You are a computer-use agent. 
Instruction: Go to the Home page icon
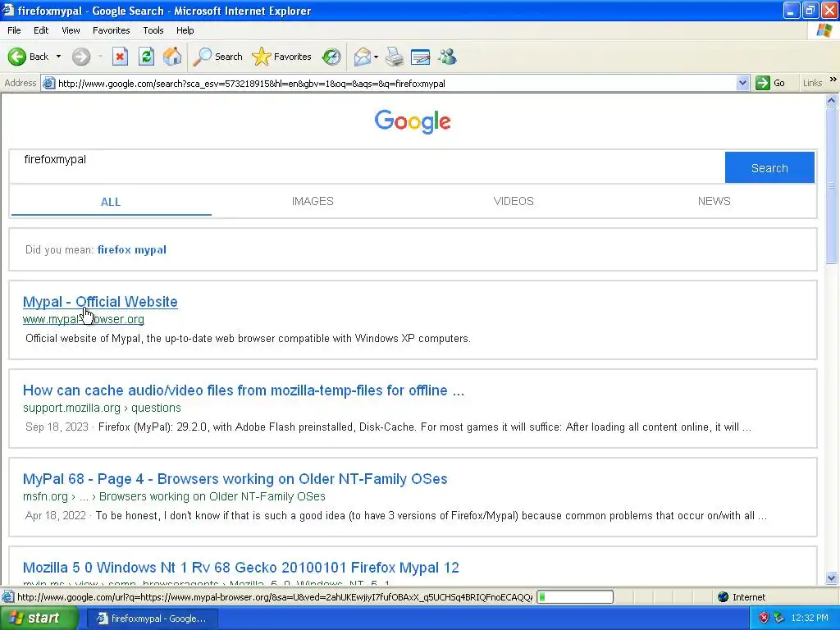pyautogui.click(x=172, y=57)
